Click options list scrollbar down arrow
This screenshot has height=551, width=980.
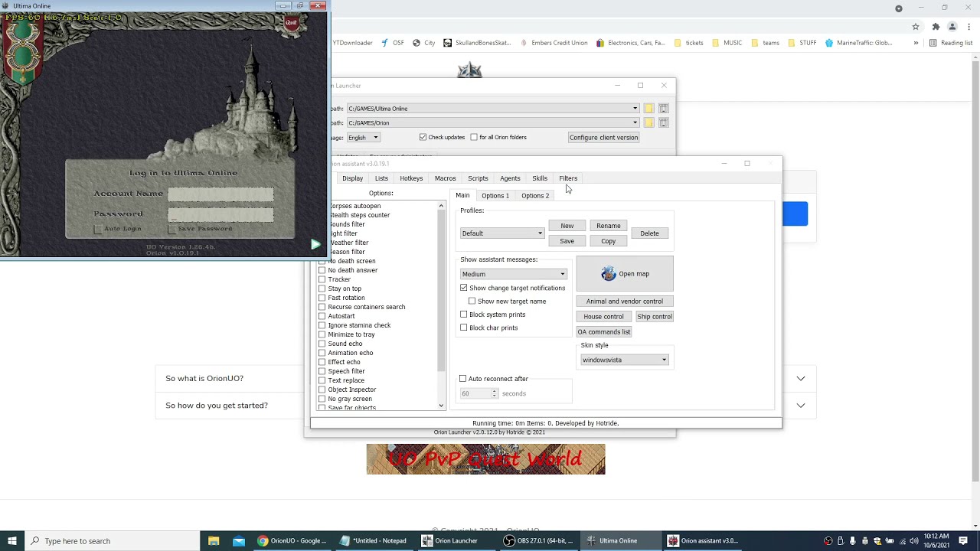click(441, 406)
